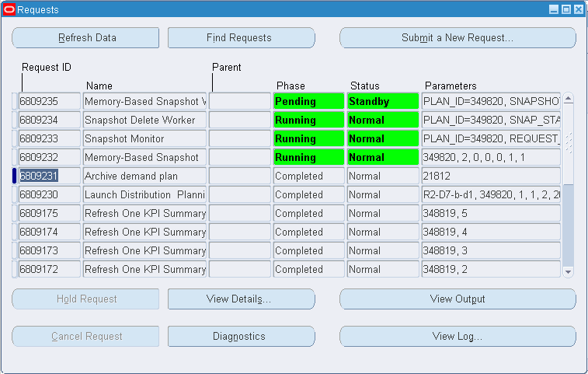Click parameters field '348819, 4'
Viewport: 588px width, 374px height.
491,232
